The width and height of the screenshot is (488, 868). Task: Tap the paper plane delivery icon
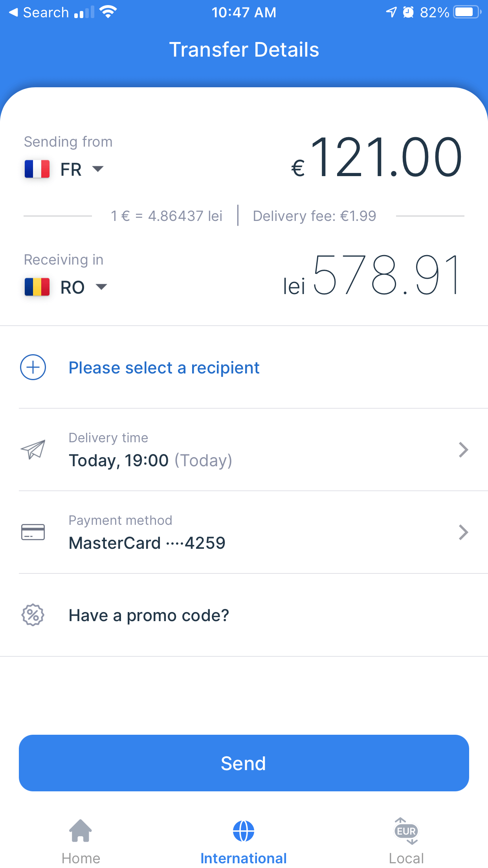coord(33,449)
